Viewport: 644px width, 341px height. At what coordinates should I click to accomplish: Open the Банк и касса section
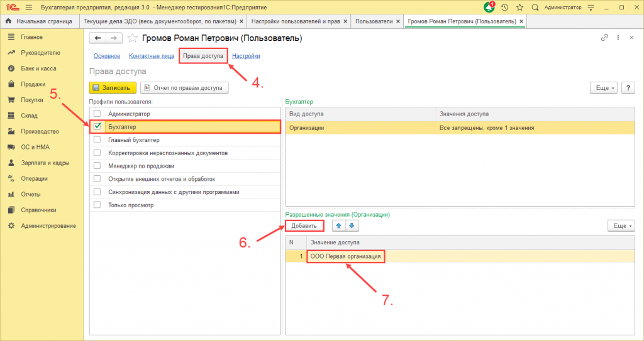[x=38, y=68]
